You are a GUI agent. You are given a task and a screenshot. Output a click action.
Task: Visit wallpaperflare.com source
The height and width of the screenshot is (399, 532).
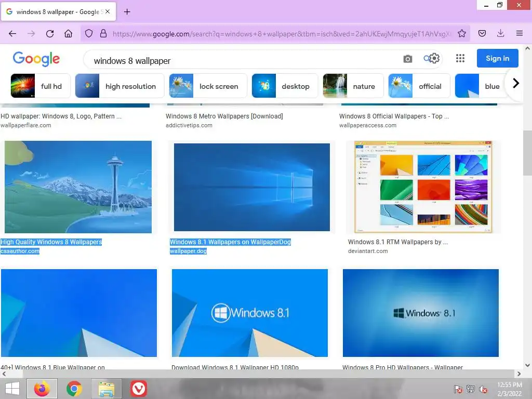(x=26, y=125)
